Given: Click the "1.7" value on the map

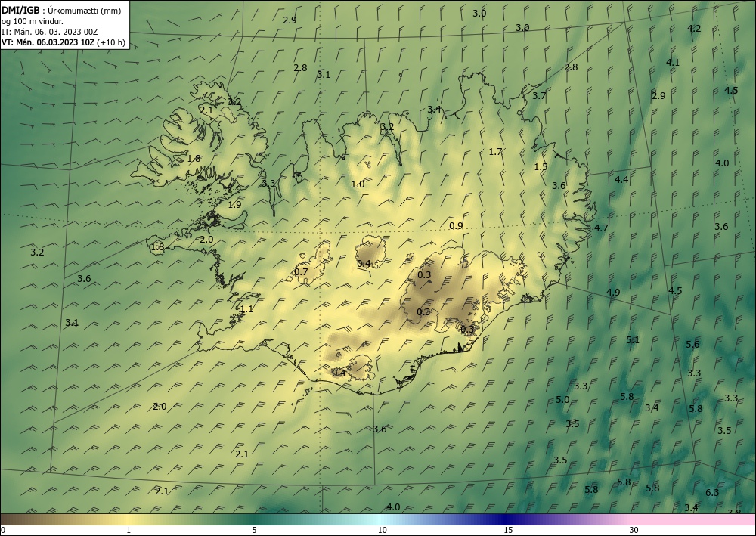Looking at the screenshot, I should coord(495,152).
